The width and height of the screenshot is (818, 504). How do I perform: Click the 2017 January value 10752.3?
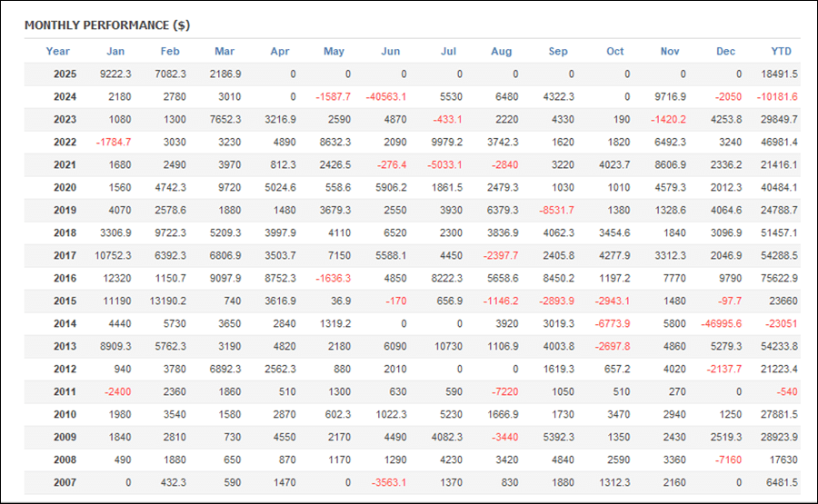coord(113,256)
